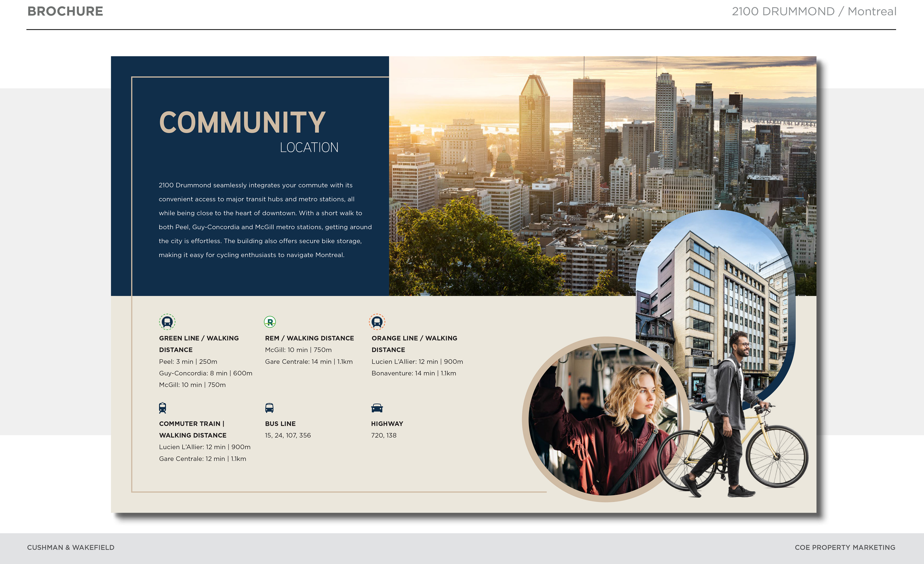The width and height of the screenshot is (924, 564).
Task: Click the Orange Line metro icon
Action: coord(377,322)
